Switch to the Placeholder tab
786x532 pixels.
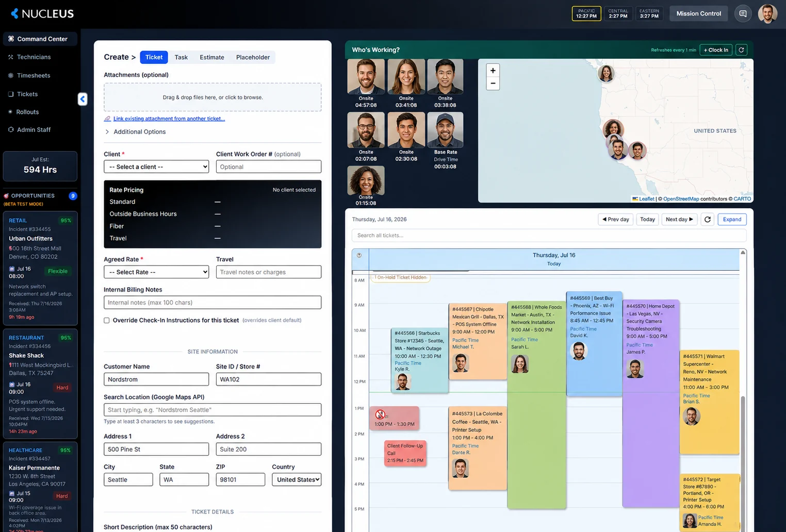(x=253, y=57)
